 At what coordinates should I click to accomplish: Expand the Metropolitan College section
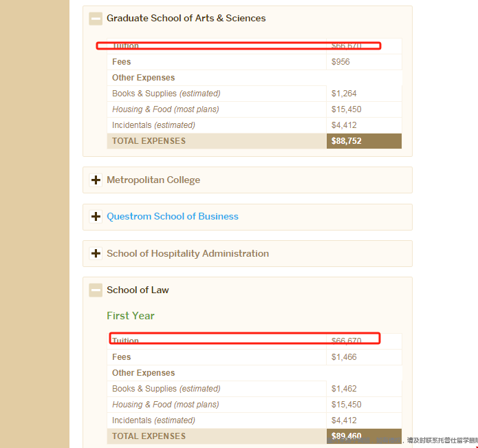pyautogui.click(x=96, y=180)
